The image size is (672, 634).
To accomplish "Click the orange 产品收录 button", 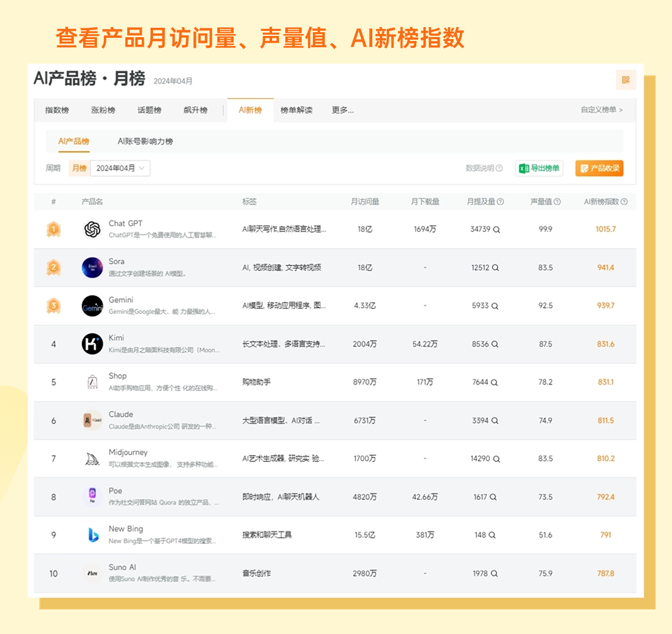I will [599, 168].
